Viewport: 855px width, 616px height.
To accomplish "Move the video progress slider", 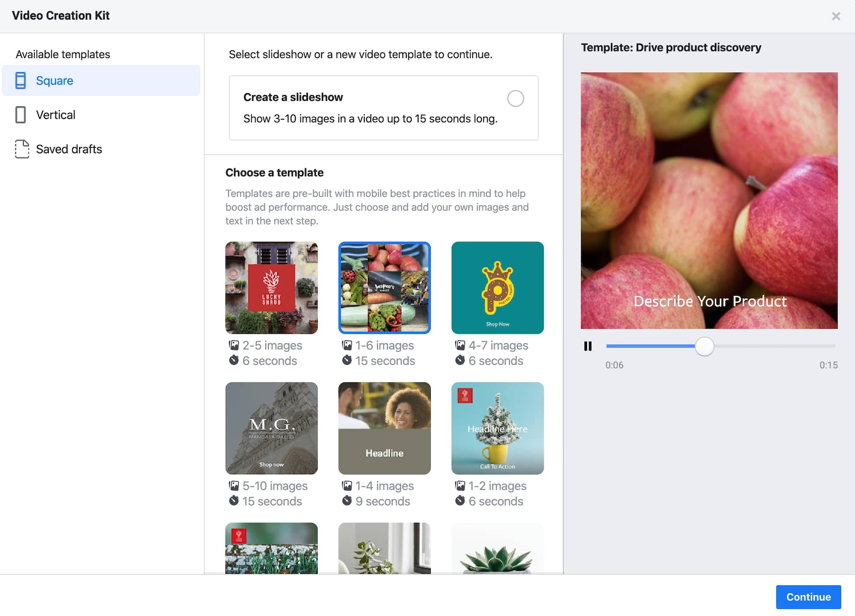I will [704, 346].
